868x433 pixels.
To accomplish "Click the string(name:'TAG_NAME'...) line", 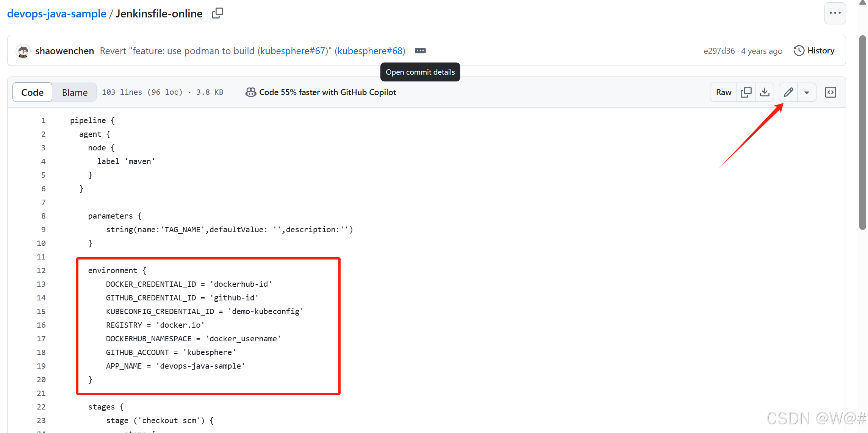I will click(230, 230).
